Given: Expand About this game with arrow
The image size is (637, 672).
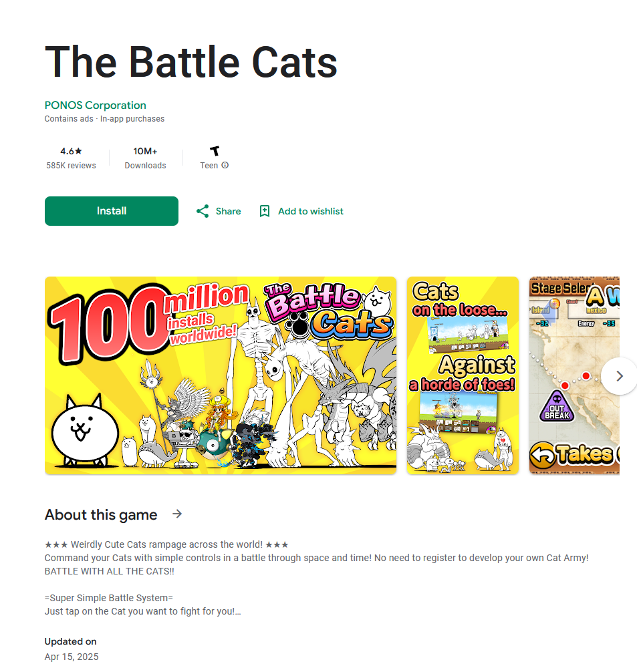Looking at the screenshot, I should pos(177,514).
